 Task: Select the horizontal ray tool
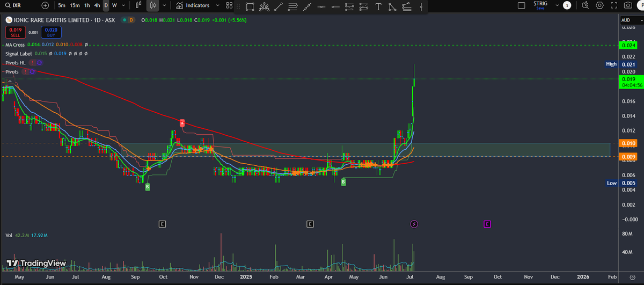click(x=335, y=6)
